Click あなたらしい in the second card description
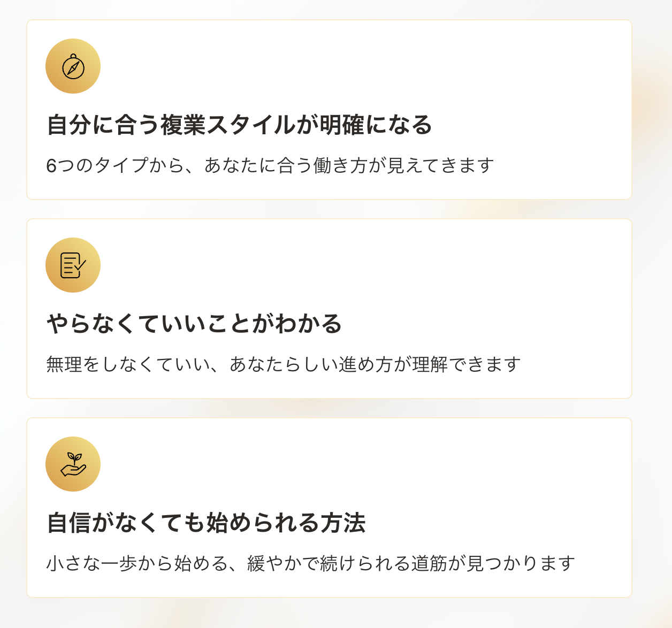 pyautogui.click(x=284, y=364)
